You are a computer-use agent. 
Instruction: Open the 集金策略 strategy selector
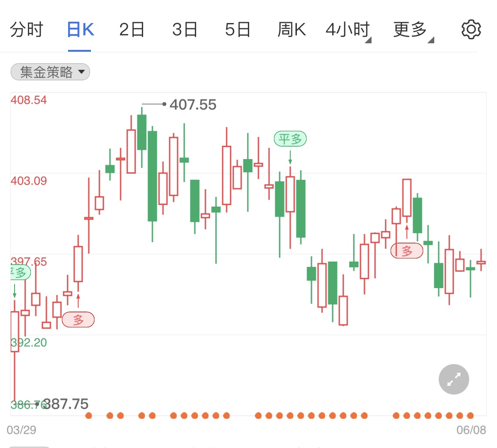pyautogui.click(x=50, y=72)
